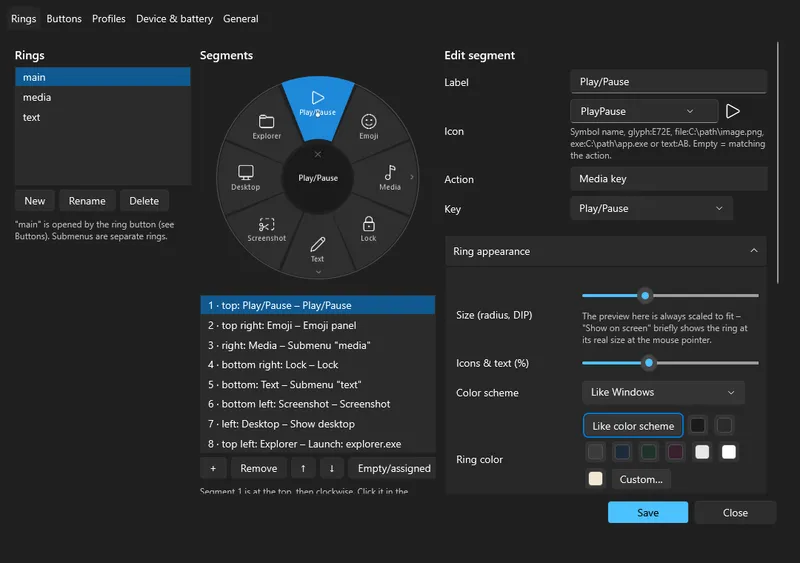Pick the dark blue ring color swatch
Viewport: 800px width, 563px height.
click(622, 452)
